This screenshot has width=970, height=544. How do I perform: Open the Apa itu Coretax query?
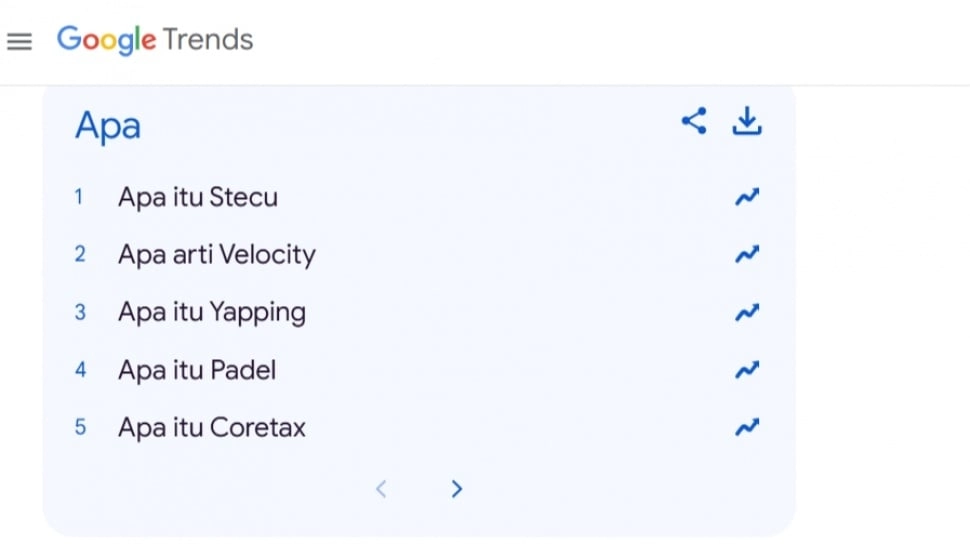coord(212,428)
